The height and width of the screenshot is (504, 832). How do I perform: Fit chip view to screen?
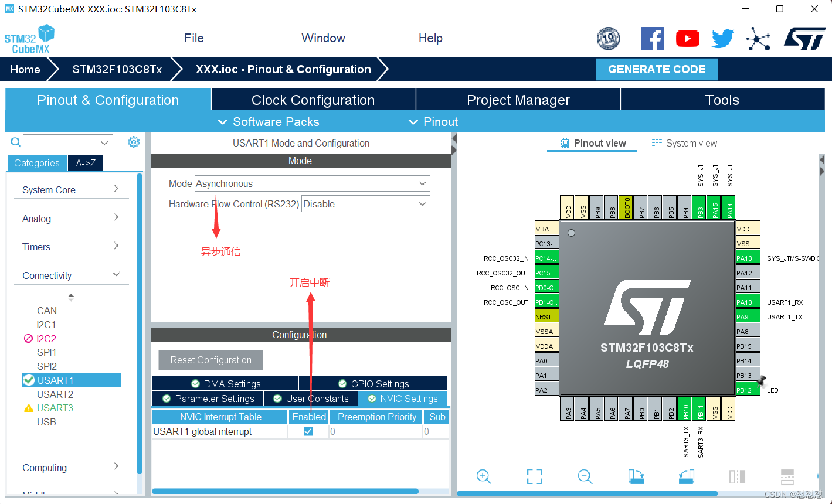pyautogui.click(x=534, y=476)
